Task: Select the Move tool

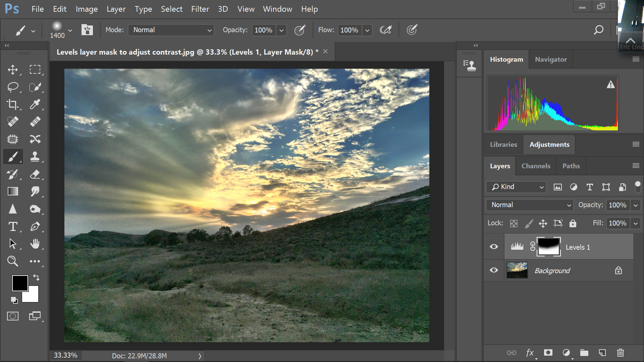Action: pyautogui.click(x=13, y=70)
